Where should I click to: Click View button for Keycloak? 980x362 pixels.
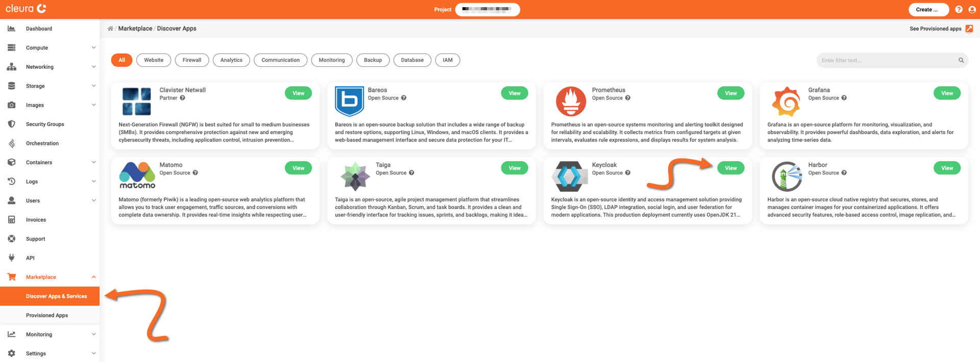730,168
